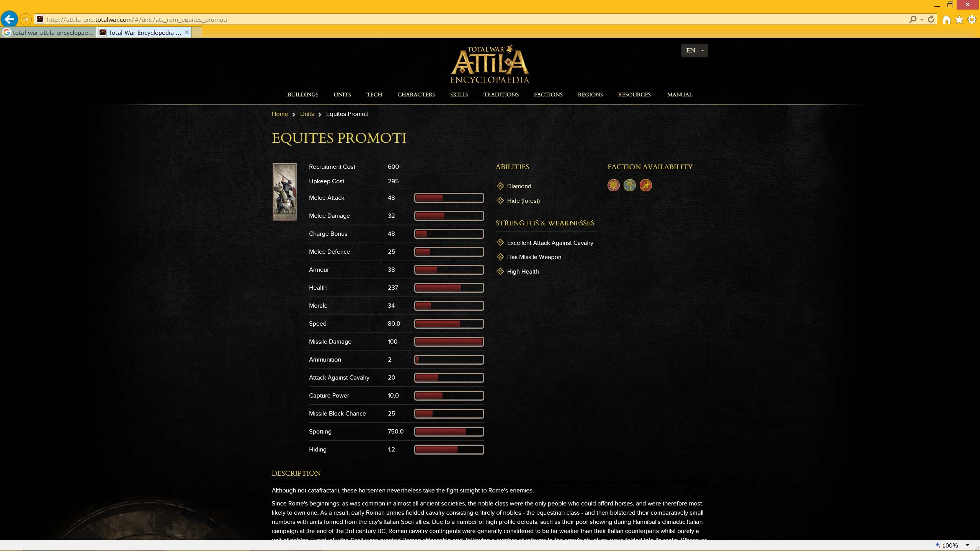Click the site favicon in address bar

40,19
